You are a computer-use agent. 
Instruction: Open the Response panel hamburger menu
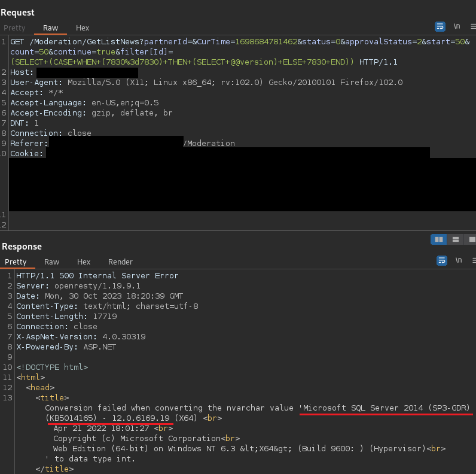tap(474, 260)
